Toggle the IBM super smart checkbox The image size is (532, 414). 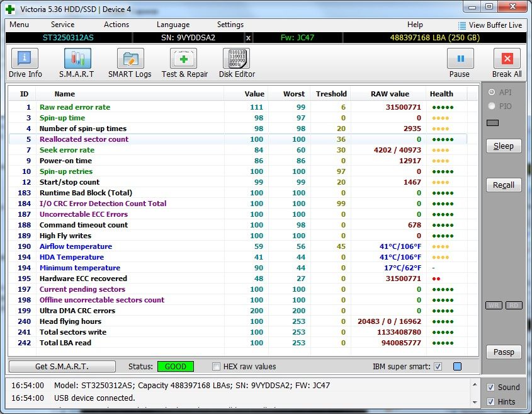click(x=438, y=367)
